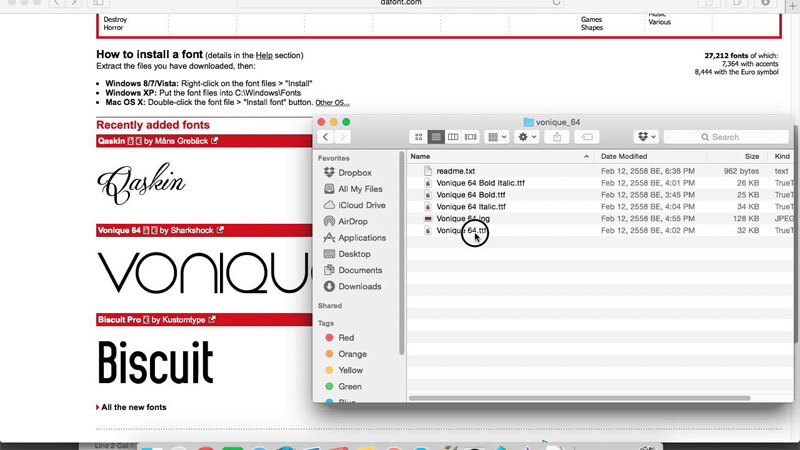Switch Finder to cover flow view

point(470,137)
